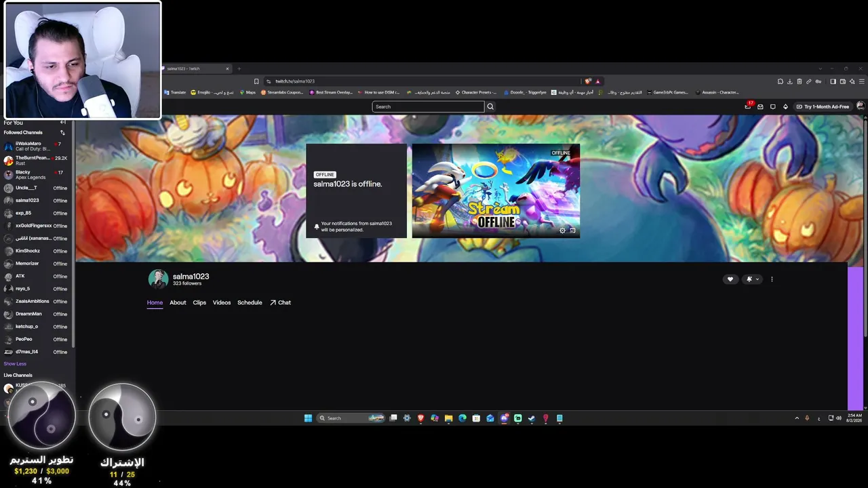Click Try 1-Month Ad-Free button
This screenshot has width=868, height=488.
pos(823,106)
